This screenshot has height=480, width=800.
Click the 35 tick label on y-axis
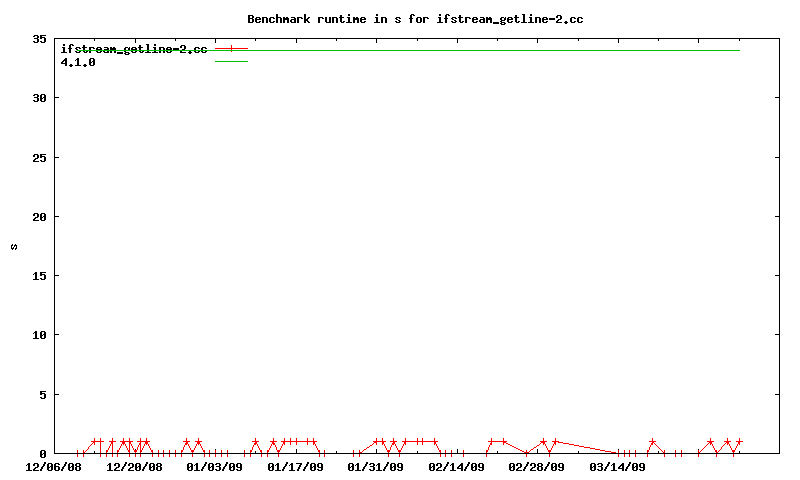pos(39,39)
